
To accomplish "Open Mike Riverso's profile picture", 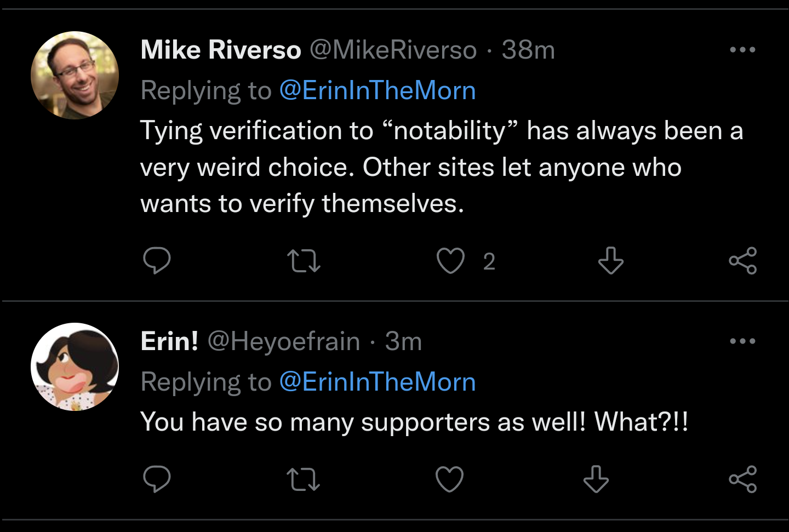I will tap(75, 75).
